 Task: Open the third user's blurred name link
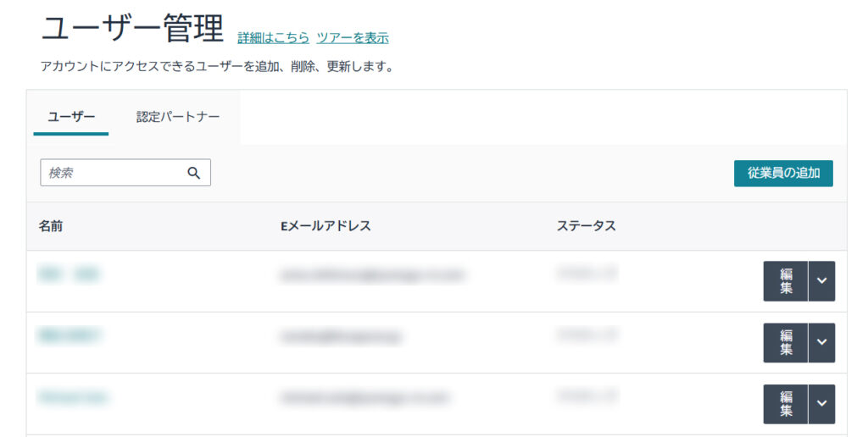click(x=73, y=397)
